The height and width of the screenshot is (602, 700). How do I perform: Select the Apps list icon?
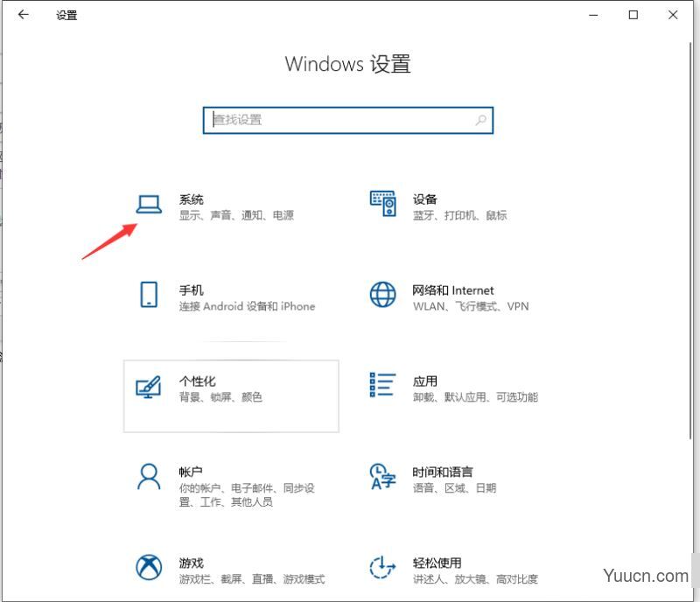(x=382, y=384)
